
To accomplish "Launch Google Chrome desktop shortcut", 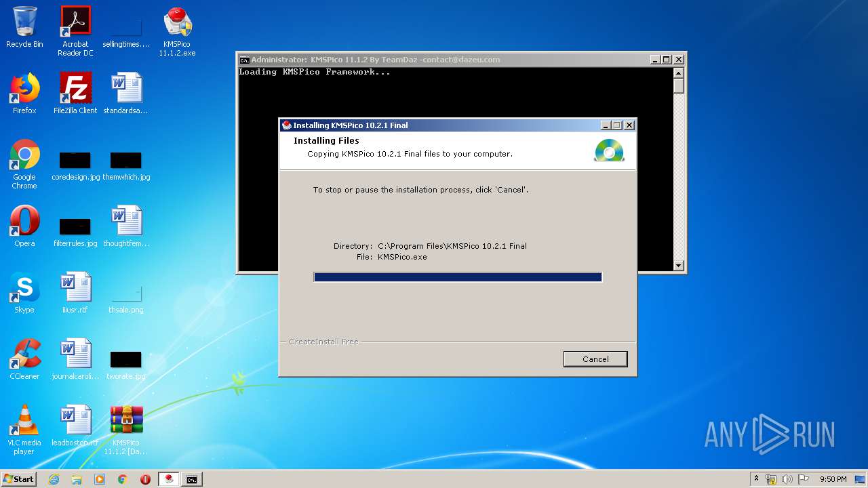I will pos(24,164).
